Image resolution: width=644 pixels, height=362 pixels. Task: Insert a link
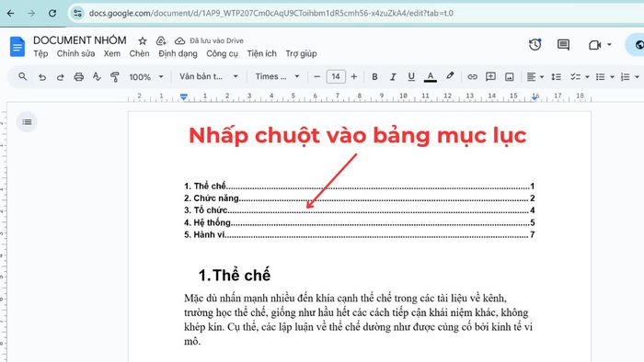coord(472,76)
